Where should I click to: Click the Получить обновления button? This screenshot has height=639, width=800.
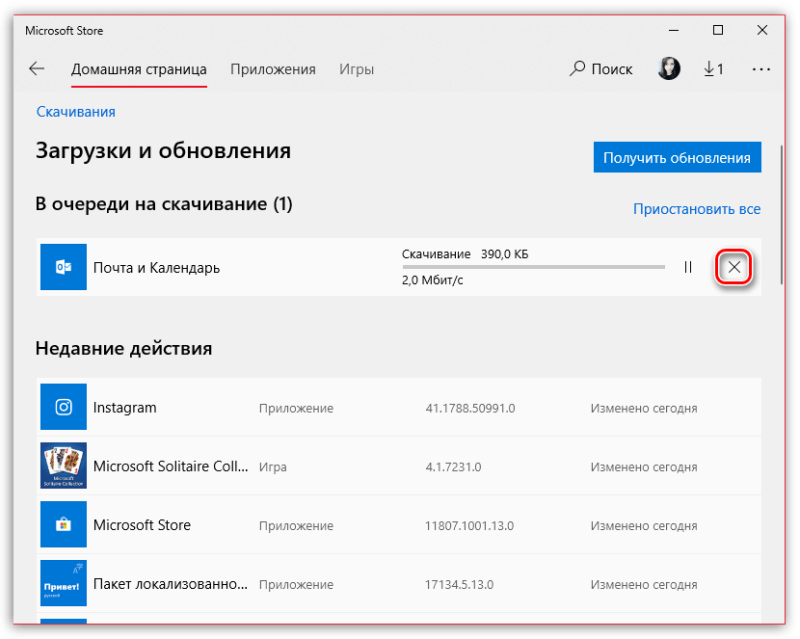pyautogui.click(x=677, y=157)
